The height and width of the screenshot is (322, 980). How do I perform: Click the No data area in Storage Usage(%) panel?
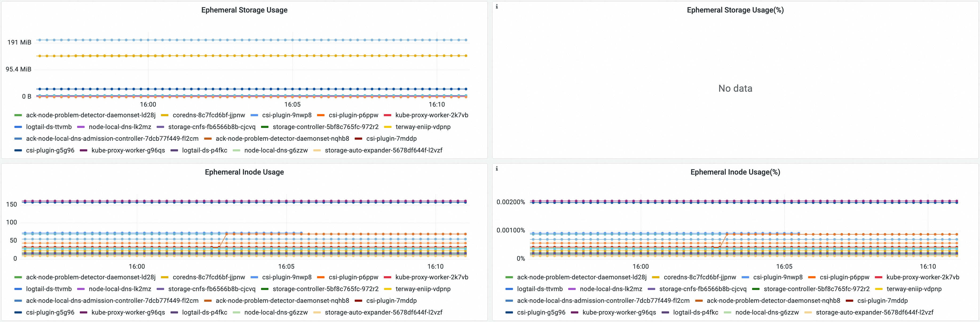(735, 88)
